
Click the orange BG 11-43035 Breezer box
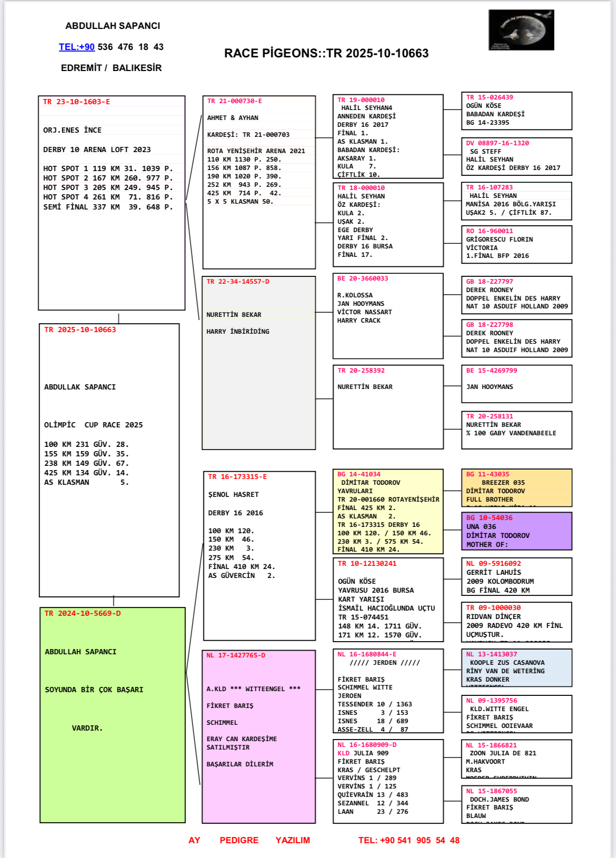[x=516, y=487]
